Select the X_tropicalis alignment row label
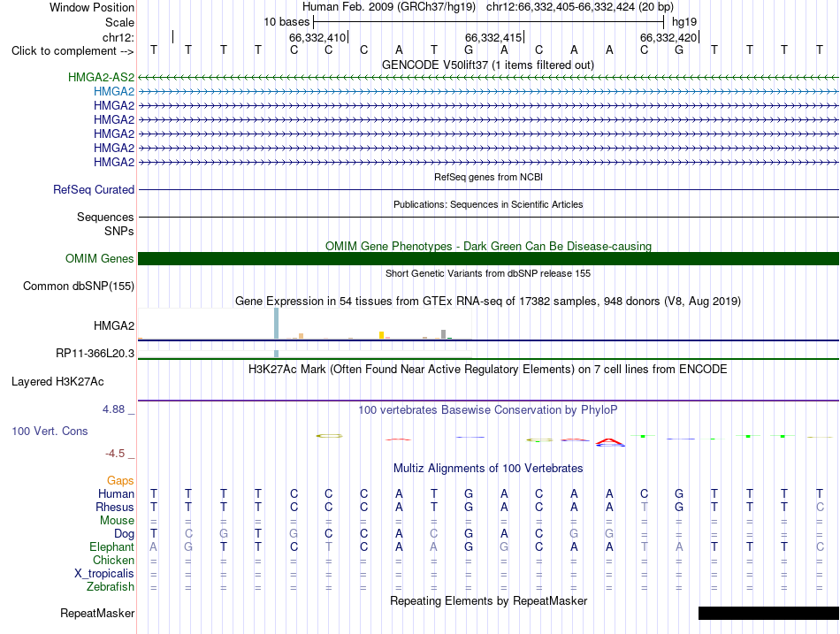This screenshot has height=634, width=840. coord(104,574)
